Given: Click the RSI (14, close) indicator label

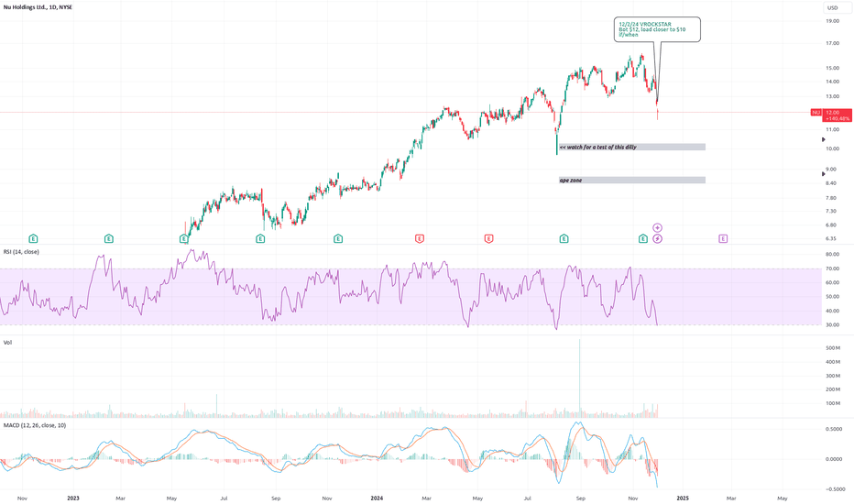Looking at the screenshot, I should [21, 252].
